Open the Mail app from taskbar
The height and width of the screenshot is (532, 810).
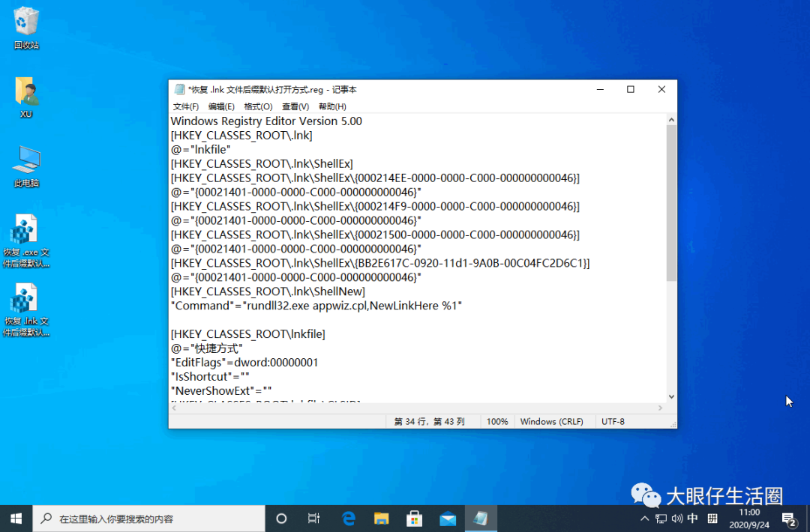[447, 519]
